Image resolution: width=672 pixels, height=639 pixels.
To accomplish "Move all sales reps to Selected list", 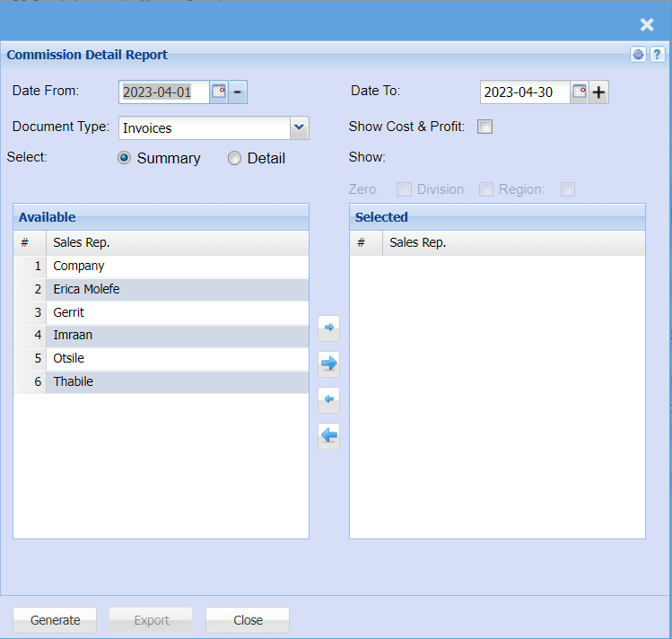I will tap(328, 363).
